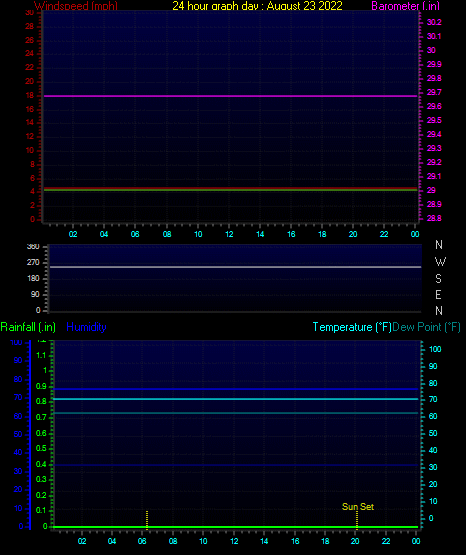
Task: Click "20" on the cyan temperature axis
Action: click(x=433, y=484)
